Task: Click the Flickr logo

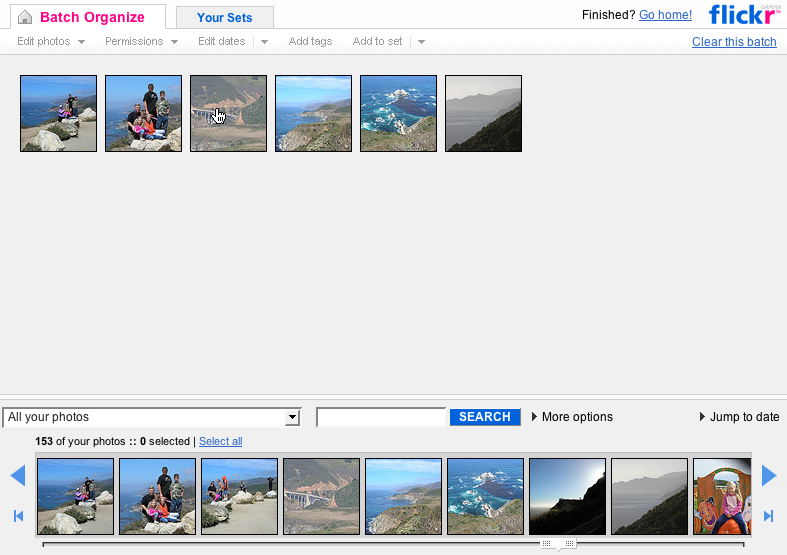Action: point(744,14)
